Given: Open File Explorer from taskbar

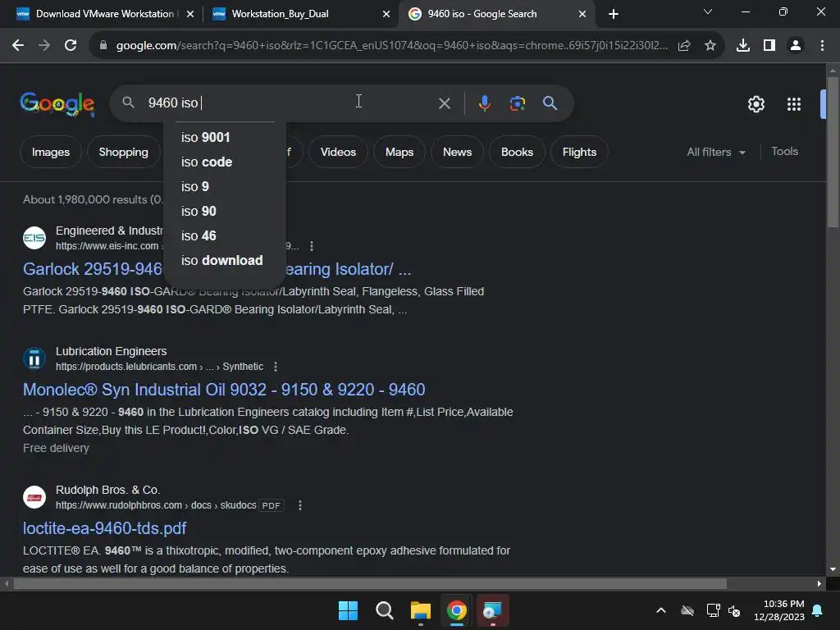Looking at the screenshot, I should (x=421, y=610).
